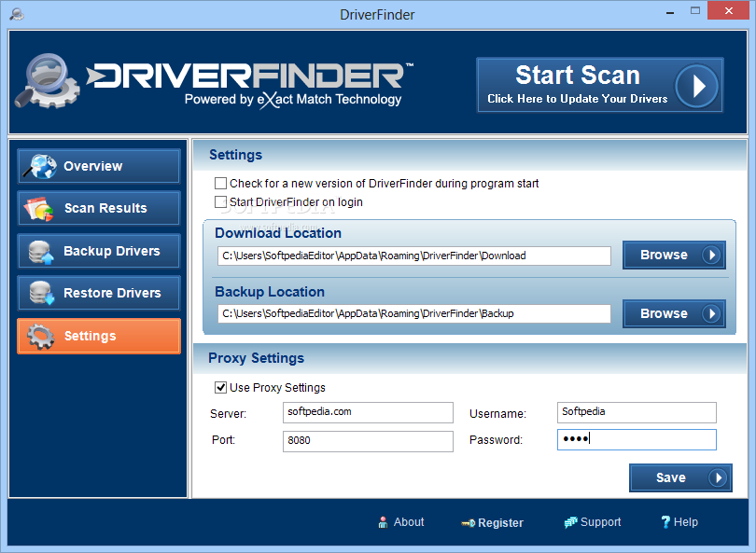Focus the Backup Location path field
756x553 pixels.
[414, 313]
